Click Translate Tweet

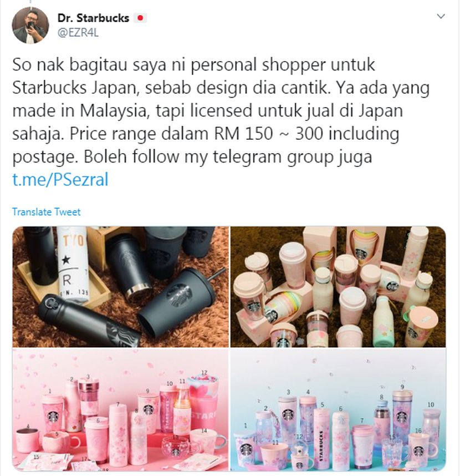(47, 211)
